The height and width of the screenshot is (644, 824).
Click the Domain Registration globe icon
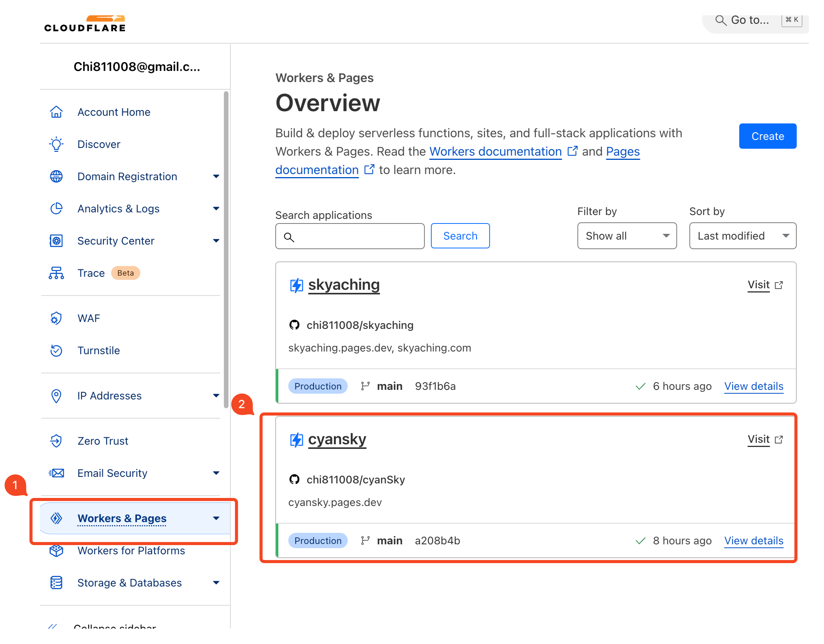pos(56,176)
